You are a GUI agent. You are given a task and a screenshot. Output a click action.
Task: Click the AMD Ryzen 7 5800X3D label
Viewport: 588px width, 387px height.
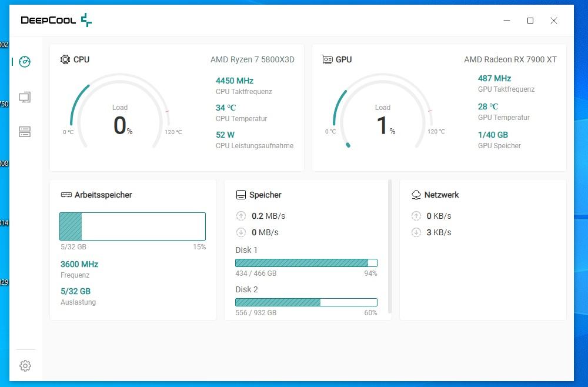point(252,59)
